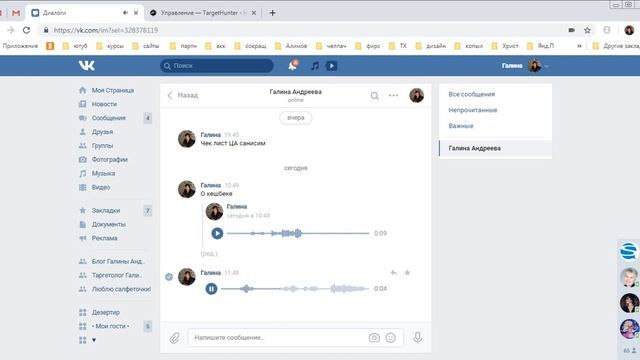640x360 pixels.
Task: Open the notifications bell icon
Action: coord(293,65)
